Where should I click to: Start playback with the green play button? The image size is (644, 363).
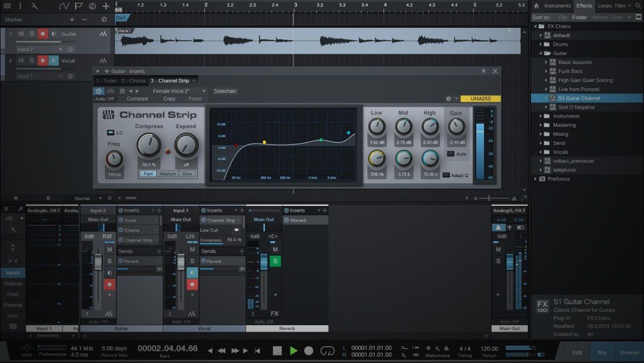(294, 350)
